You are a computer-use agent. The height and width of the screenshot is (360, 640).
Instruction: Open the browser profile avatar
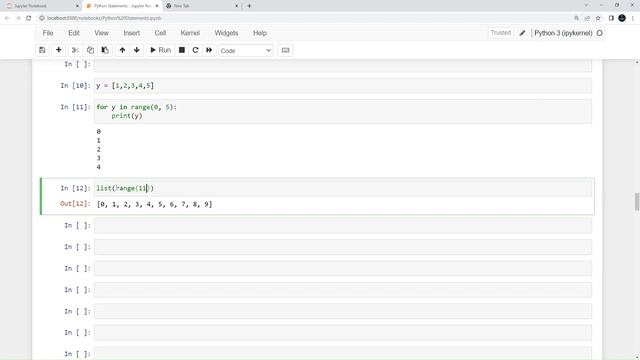tap(622, 18)
